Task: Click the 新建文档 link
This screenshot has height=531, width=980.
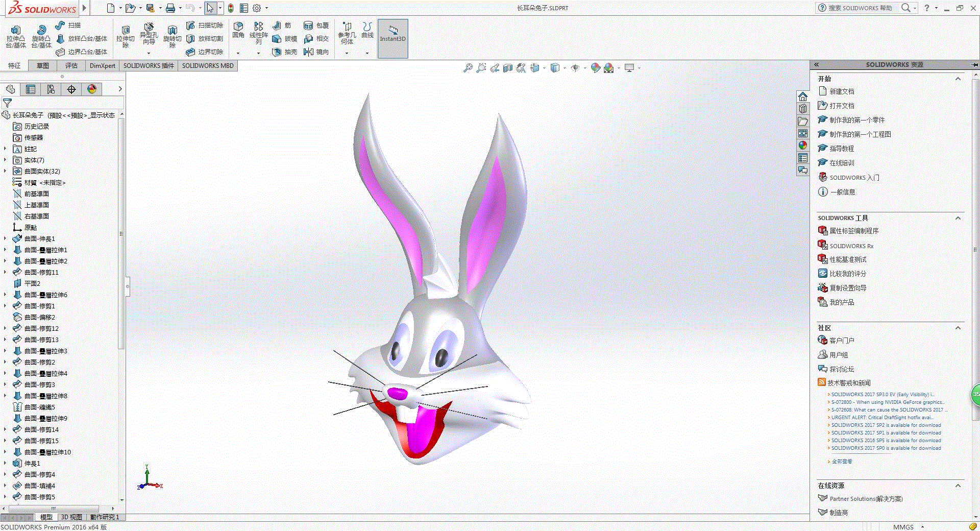Action: click(x=842, y=91)
